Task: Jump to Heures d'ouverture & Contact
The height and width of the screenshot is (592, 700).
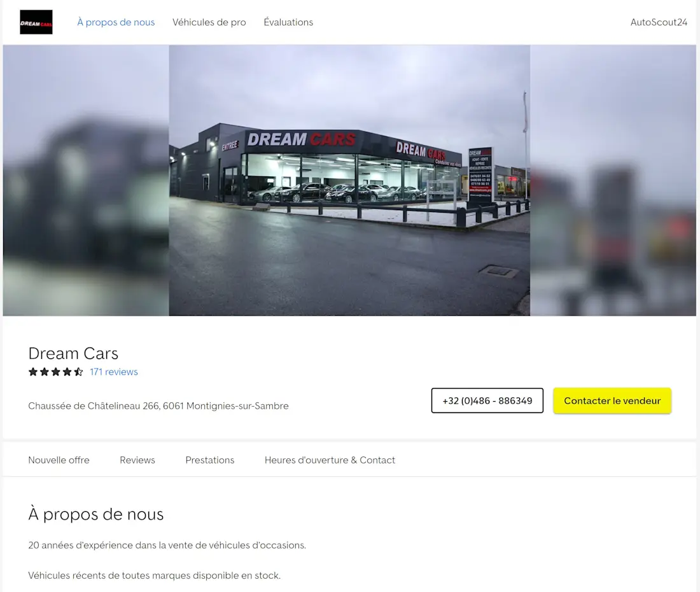Action: pos(330,460)
